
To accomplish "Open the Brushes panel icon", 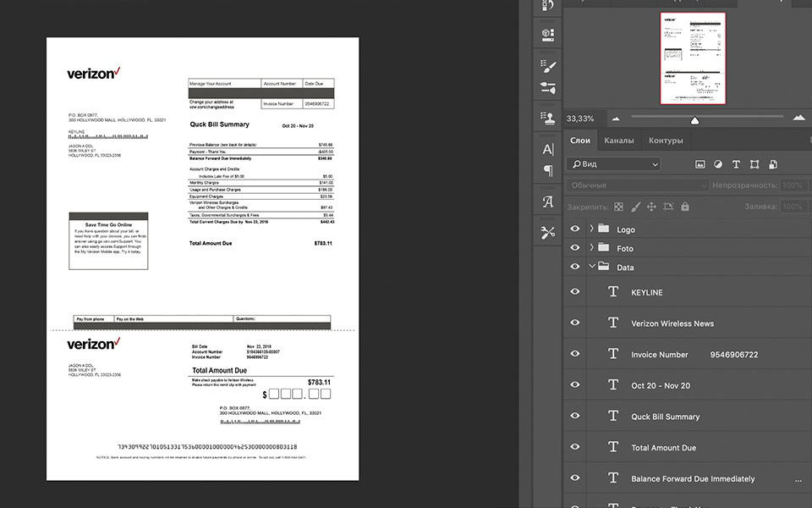I will [547, 87].
